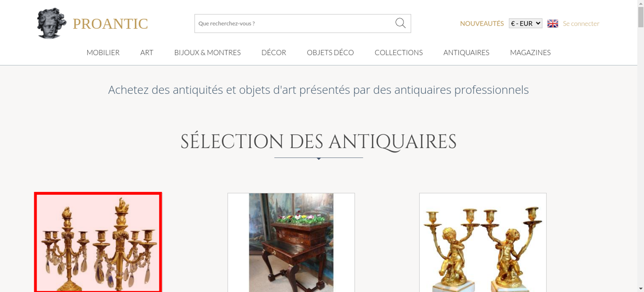Viewport: 644px width, 292px height.
Task: Browse the ANTIQUAIRES menu
Action: point(466,52)
